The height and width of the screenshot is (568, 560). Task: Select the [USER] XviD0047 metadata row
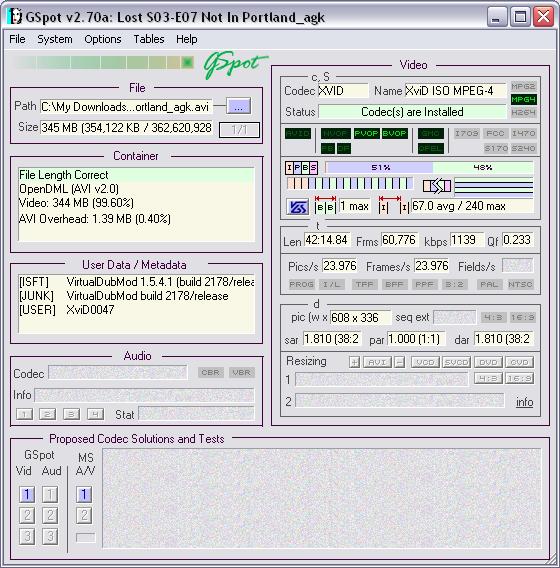[137, 310]
